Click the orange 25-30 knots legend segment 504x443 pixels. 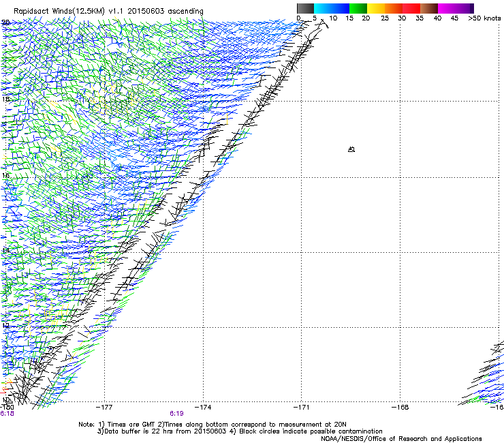click(394, 8)
